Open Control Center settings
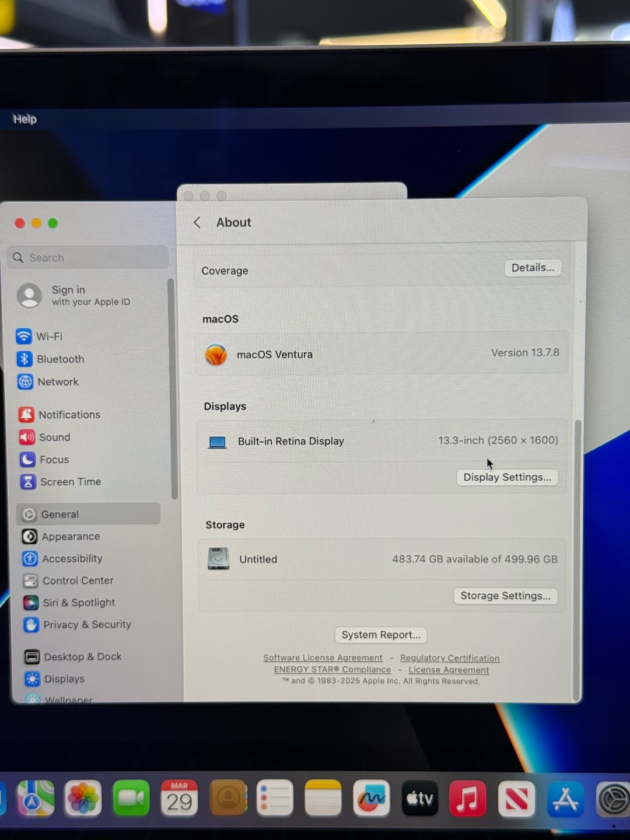Image resolution: width=630 pixels, height=840 pixels. point(68,581)
